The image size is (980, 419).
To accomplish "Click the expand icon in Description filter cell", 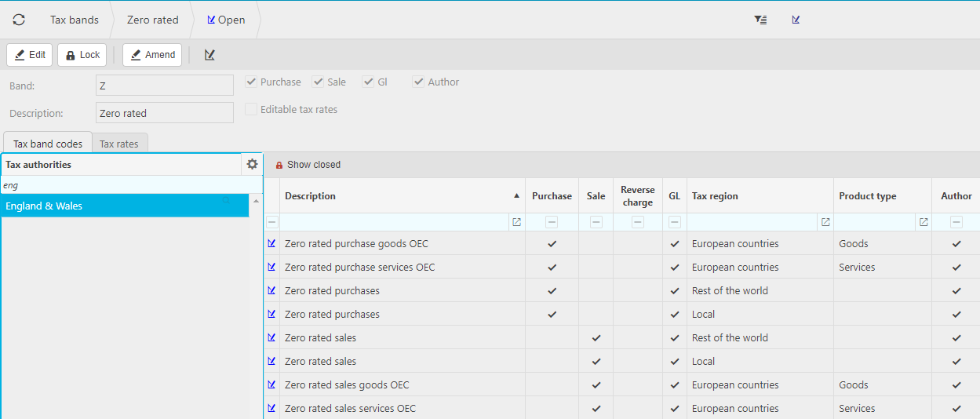I will (x=516, y=222).
